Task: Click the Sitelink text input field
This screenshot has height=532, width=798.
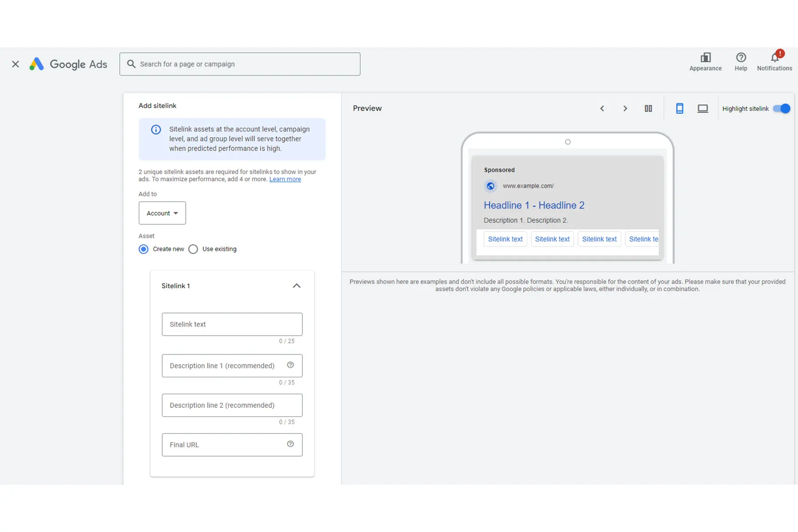Action: pos(232,325)
